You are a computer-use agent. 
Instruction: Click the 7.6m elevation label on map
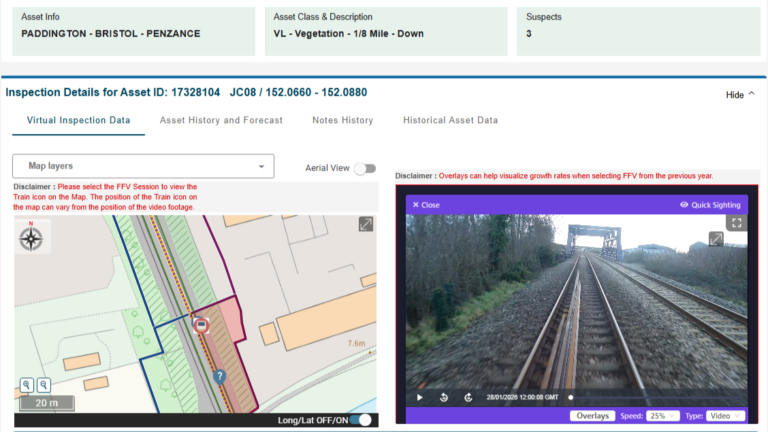point(357,343)
